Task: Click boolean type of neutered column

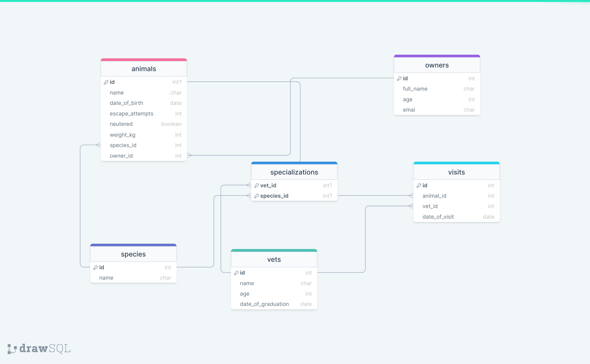Action: tap(171, 124)
